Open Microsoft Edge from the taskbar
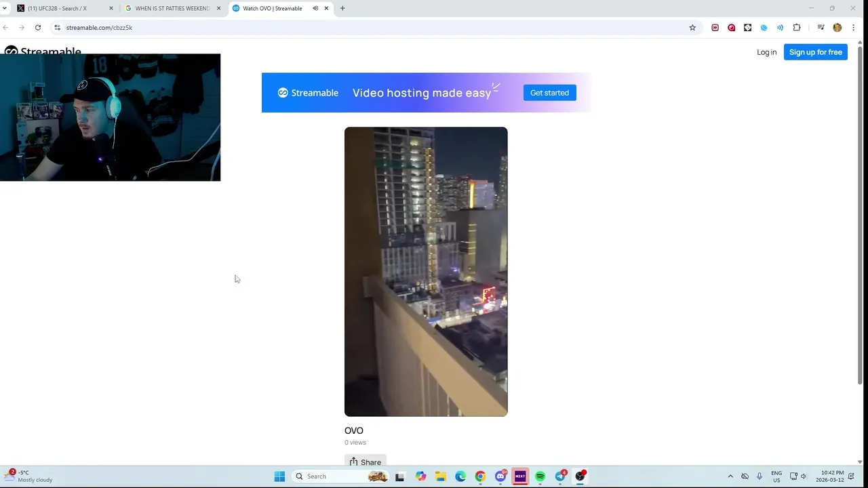 pos(460,476)
